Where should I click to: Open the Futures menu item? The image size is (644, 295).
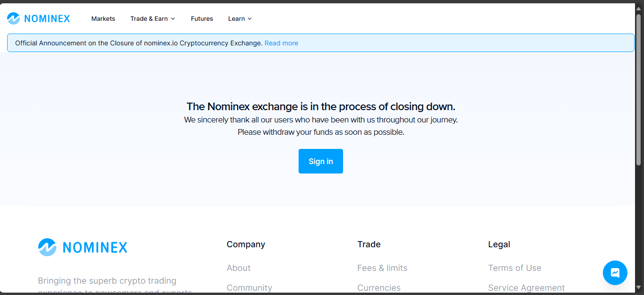pos(202,18)
